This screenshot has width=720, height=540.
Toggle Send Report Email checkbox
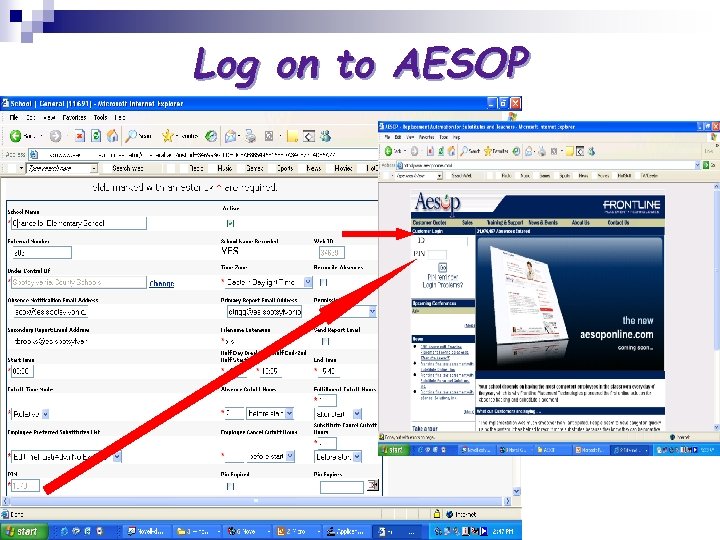click(x=326, y=341)
